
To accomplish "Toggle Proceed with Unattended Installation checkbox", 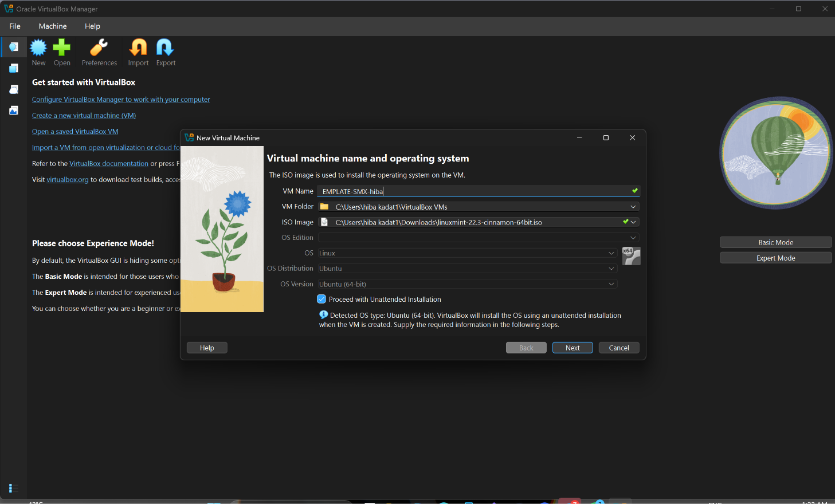I will [x=322, y=299].
